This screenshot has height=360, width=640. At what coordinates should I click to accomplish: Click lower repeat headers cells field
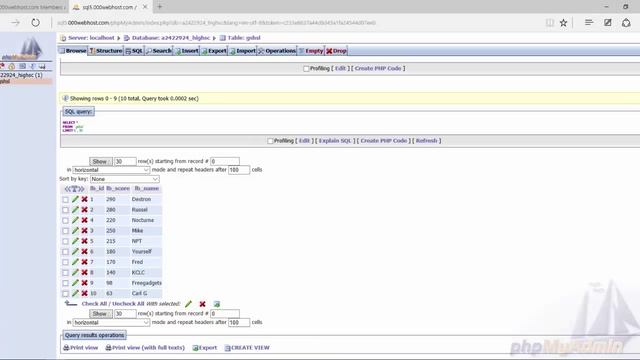(239, 322)
